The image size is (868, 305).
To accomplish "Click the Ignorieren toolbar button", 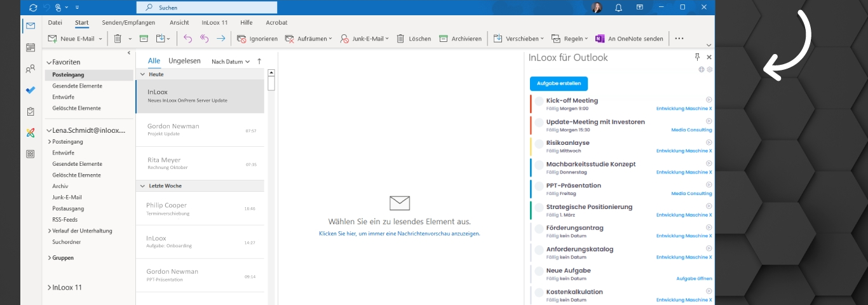I will pyautogui.click(x=257, y=39).
